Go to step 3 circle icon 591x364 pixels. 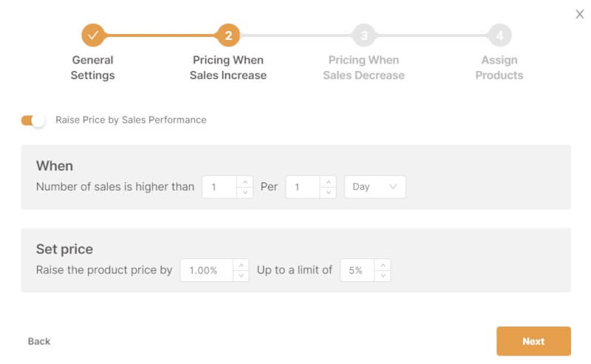point(363,35)
